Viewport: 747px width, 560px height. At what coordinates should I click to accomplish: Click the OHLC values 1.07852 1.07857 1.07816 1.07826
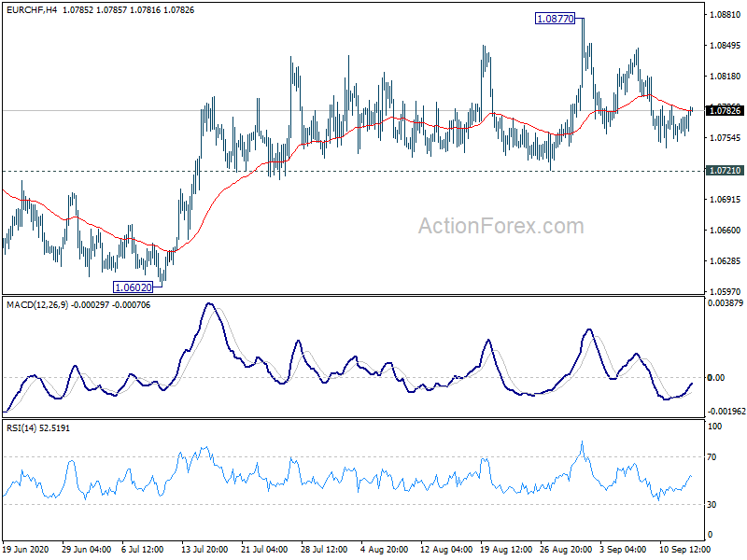(x=127, y=10)
